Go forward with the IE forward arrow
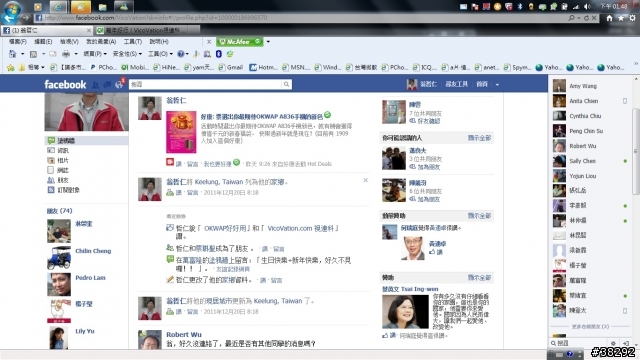The width and height of the screenshot is (640, 360). [26, 18]
